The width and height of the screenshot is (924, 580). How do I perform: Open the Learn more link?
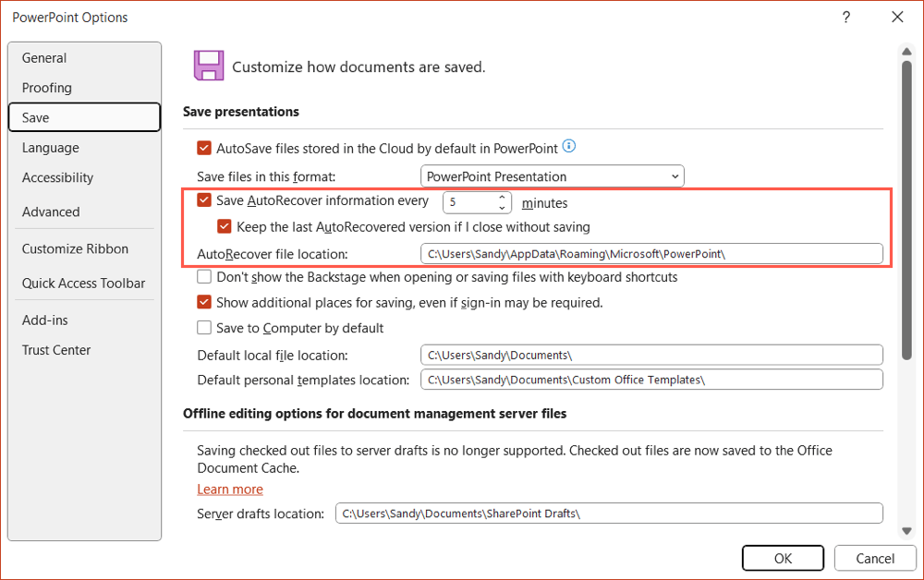(230, 489)
